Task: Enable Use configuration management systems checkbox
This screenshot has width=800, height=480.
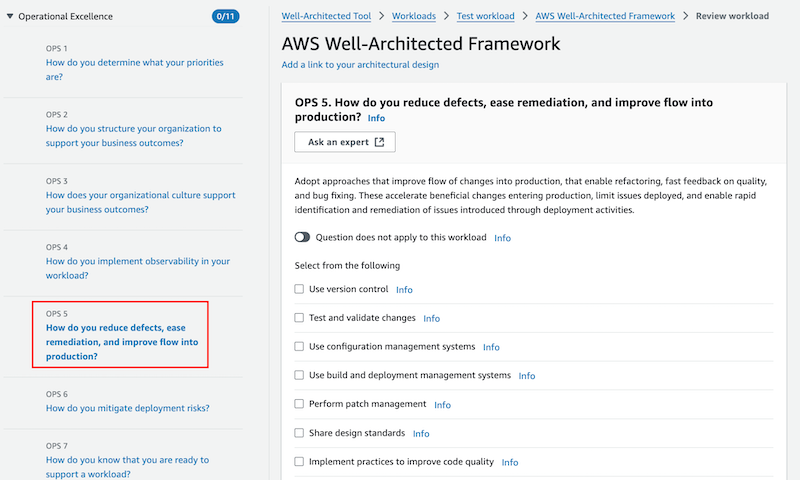Action: point(299,346)
